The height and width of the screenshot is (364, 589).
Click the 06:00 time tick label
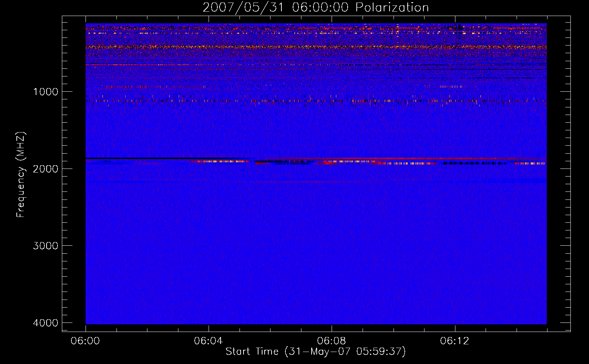point(86,341)
